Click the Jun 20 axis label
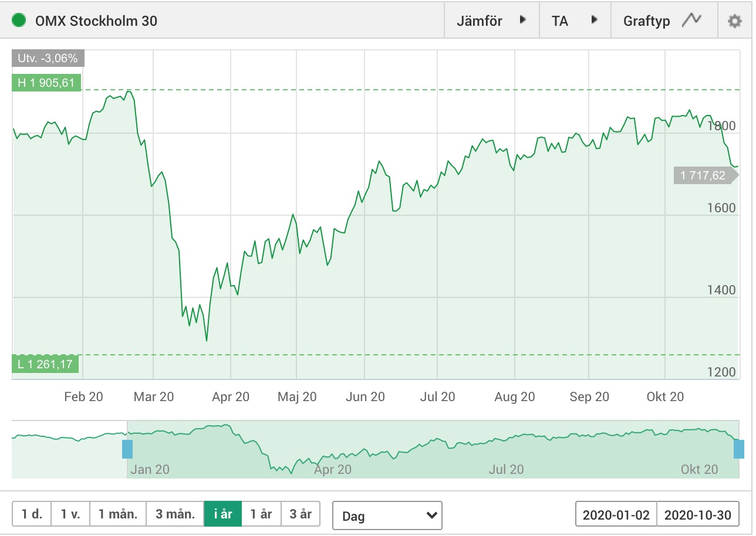Image resolution: width=756 pixels, height=536 pixels. [365, 397]
